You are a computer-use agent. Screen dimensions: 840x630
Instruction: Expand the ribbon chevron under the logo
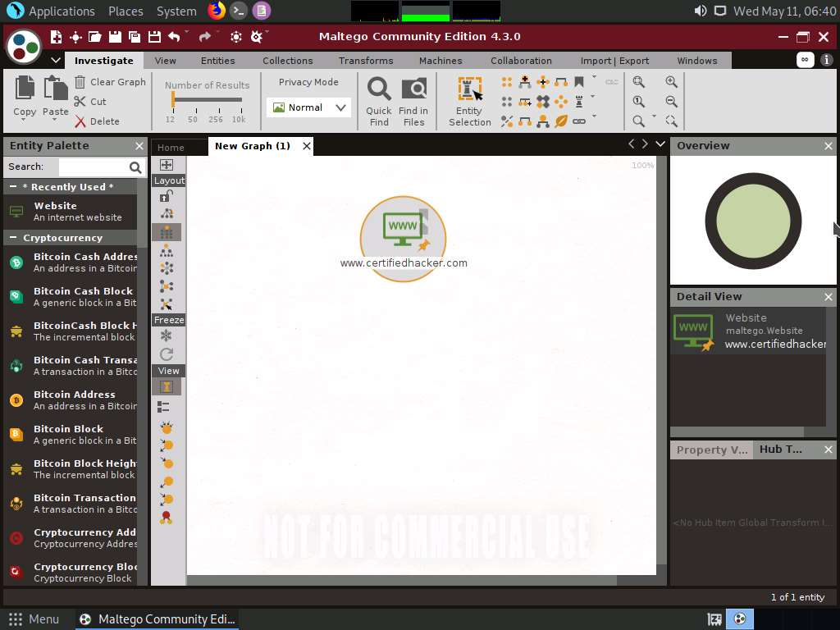[56, 60]
